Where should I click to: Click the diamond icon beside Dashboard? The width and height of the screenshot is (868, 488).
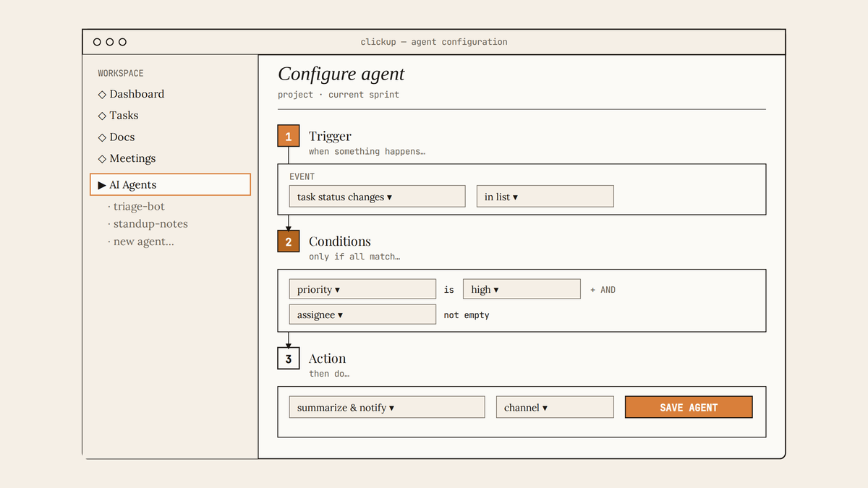pyautogui.click(x=102, y=95)
